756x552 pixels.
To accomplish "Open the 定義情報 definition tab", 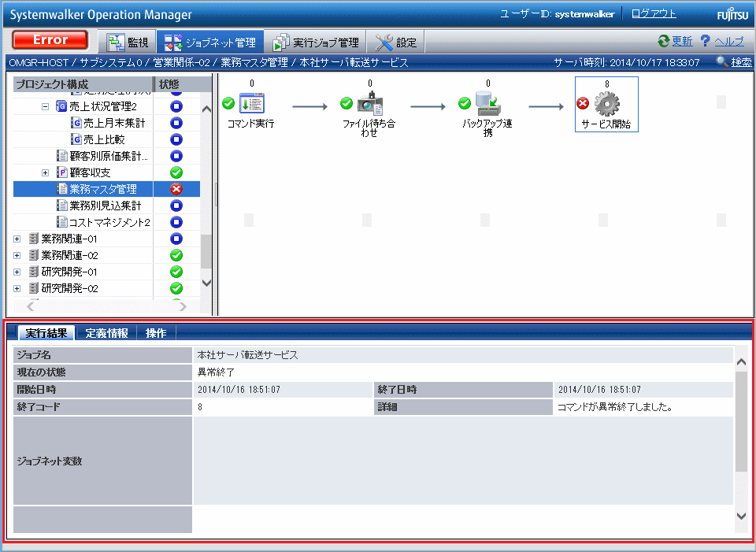I will [106, 332].
